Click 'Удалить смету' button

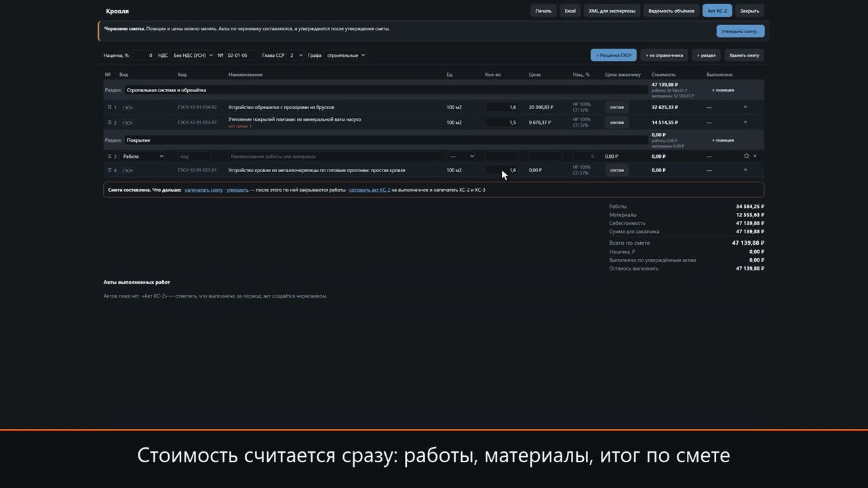coord(744,56)
